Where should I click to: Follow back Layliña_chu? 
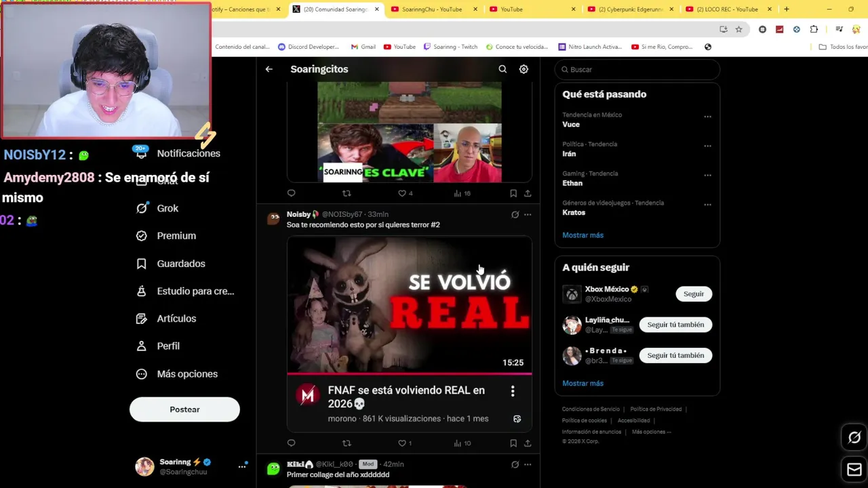(675, 325)
